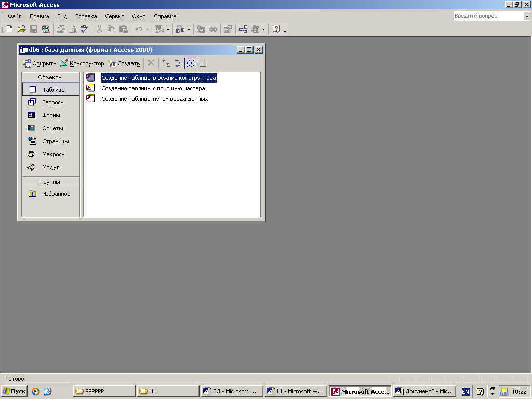Click the Windows Media Player quick launch icon
Screen dimensions: 532x399
[x=36, y=392]
